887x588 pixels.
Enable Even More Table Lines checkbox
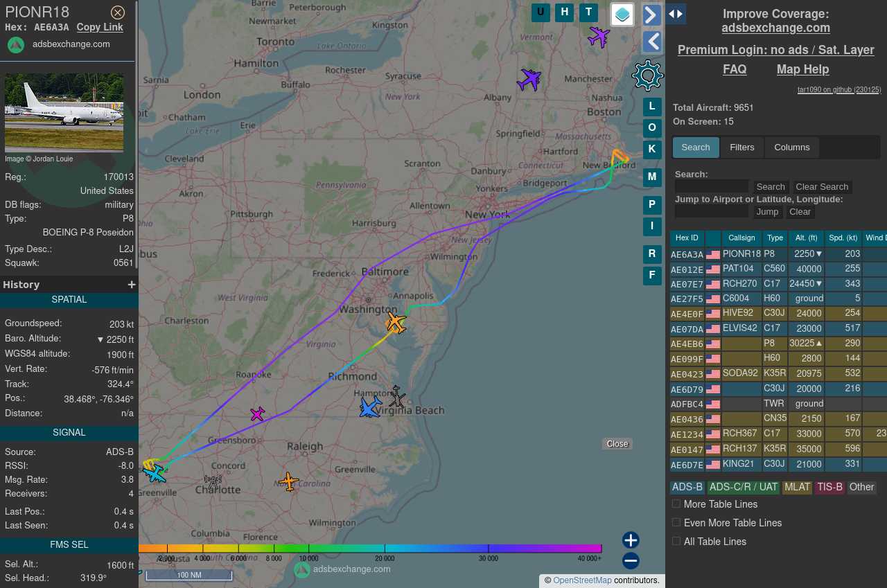(x=676, y=523)
